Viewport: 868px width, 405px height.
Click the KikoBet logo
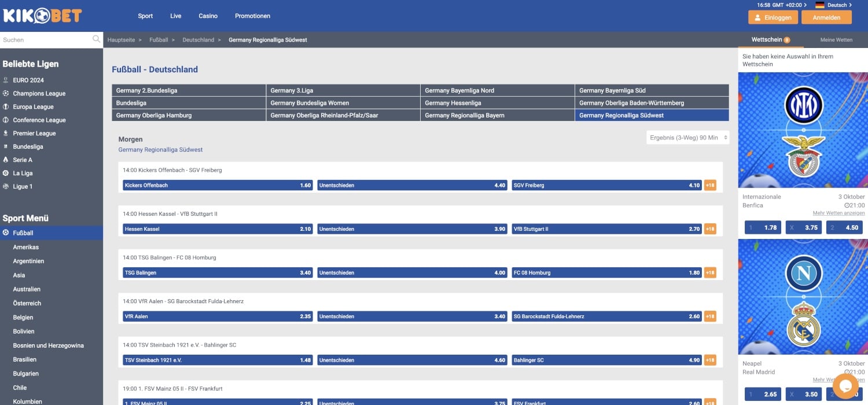pos(43,16)
